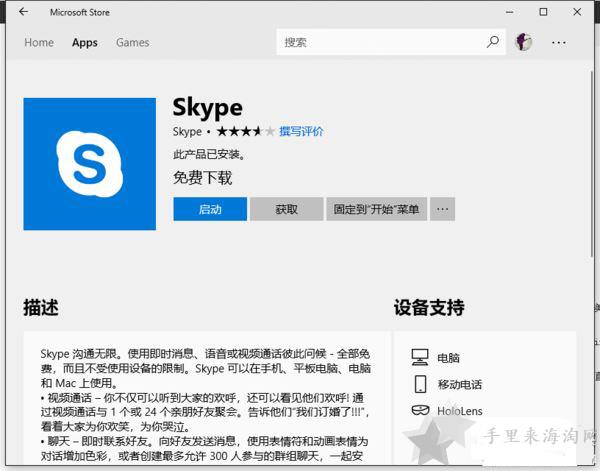Click the magnifier search icon
Image resolution: width=600 pixels, height=471 pixels.
tap(492, 42)
